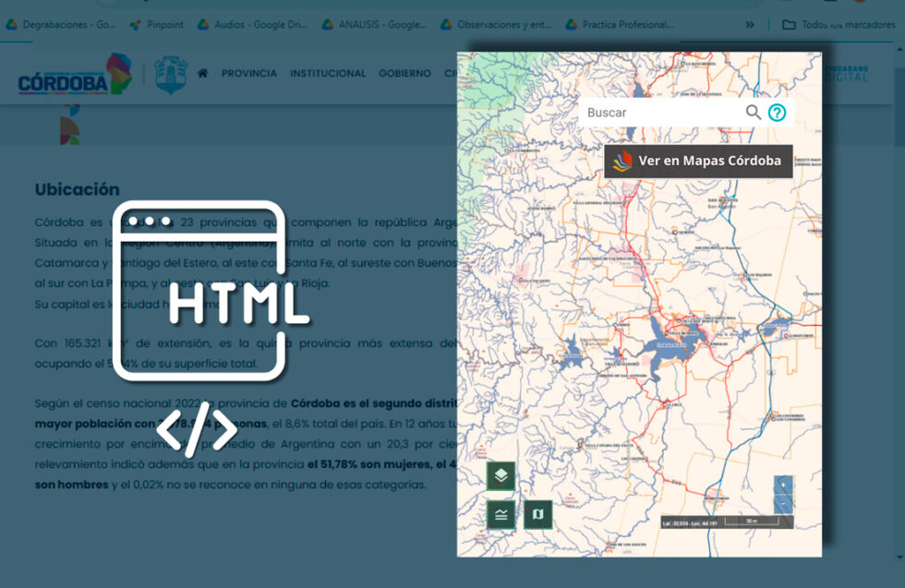Click the zoom-in control on the map
The width and height of the screenshot is (905, 588).
783,483
